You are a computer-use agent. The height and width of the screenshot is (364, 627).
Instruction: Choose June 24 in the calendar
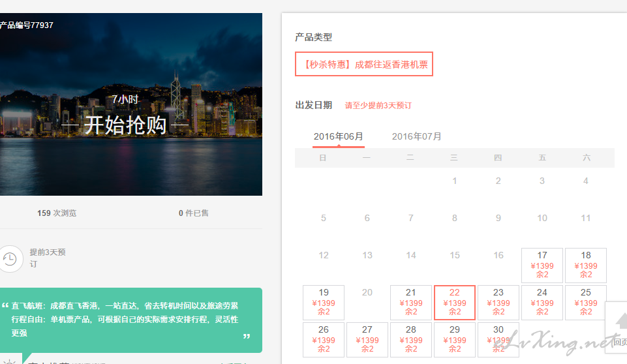[x=542, y=303]
